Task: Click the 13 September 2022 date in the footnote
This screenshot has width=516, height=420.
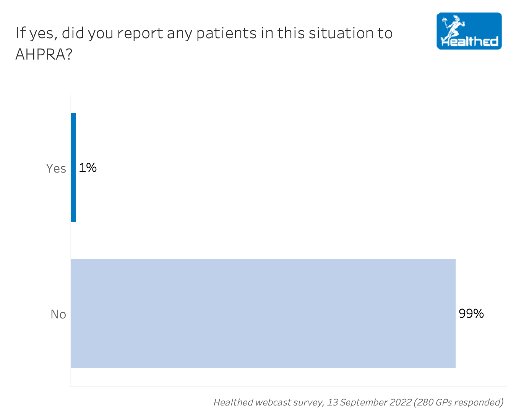Action: pos(369,402)
